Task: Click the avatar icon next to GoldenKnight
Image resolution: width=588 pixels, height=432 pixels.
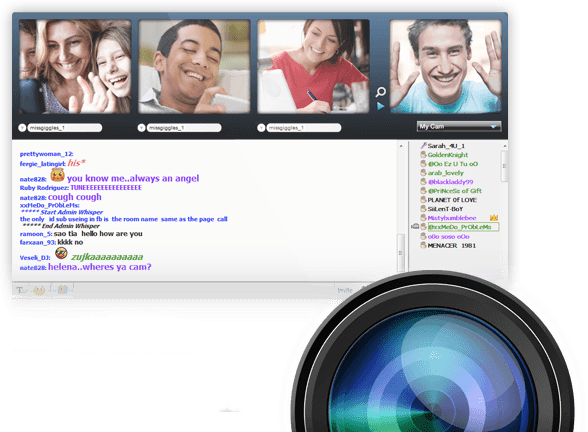Action: coord(423,155)
